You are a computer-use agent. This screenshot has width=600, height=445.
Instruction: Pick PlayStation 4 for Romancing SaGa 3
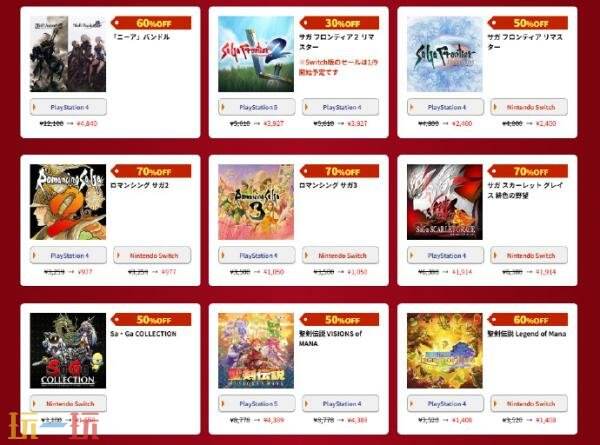(x=257, y=255)
